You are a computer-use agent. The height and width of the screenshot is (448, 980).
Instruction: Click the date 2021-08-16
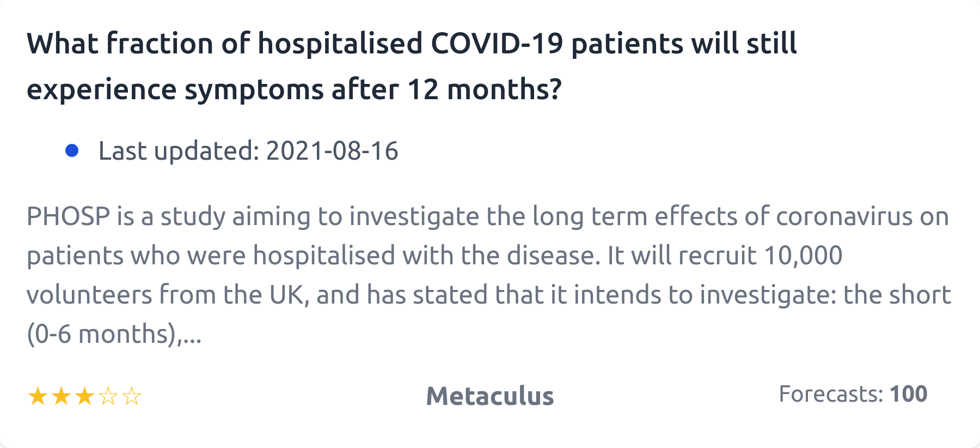[x=332, y=151]
